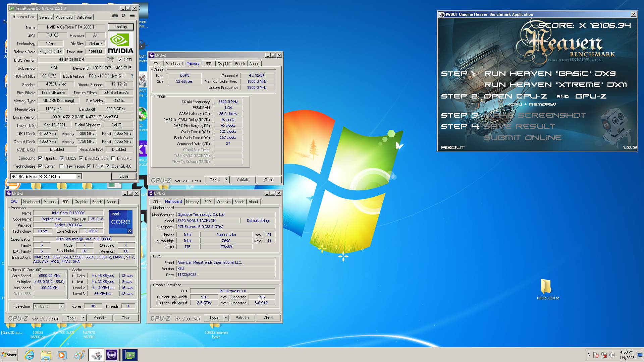Click the Close button in GPU-Z
This screenshot has height=362, width=644.
click(x=124, y=176)
